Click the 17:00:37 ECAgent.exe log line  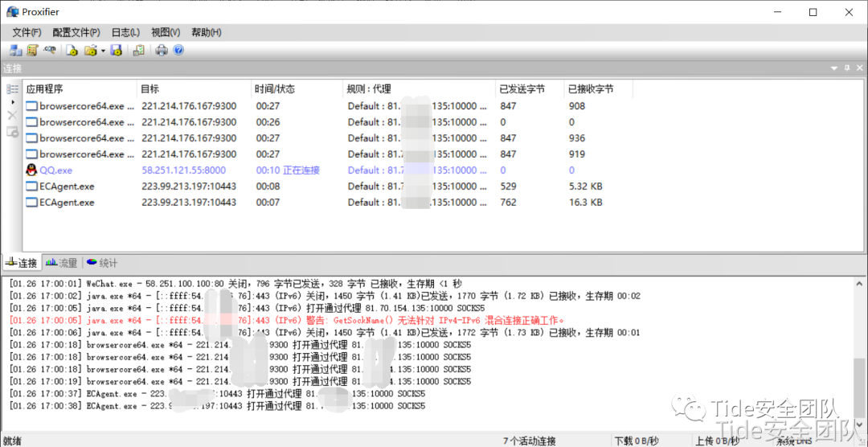(217, 395)
